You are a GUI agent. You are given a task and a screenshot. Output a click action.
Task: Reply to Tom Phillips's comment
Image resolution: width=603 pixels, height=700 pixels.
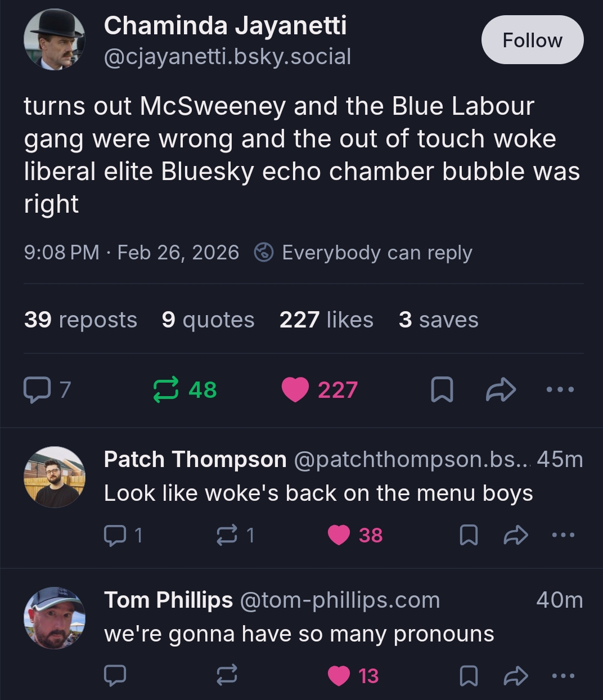pos(115,676)
